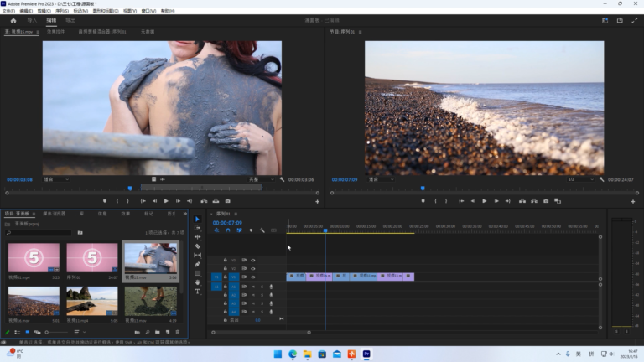Viewport: 644px width, 362px height.
Task: Select the Ripple Edit tool
Action: pyautogui.click(x=198, y=237)
